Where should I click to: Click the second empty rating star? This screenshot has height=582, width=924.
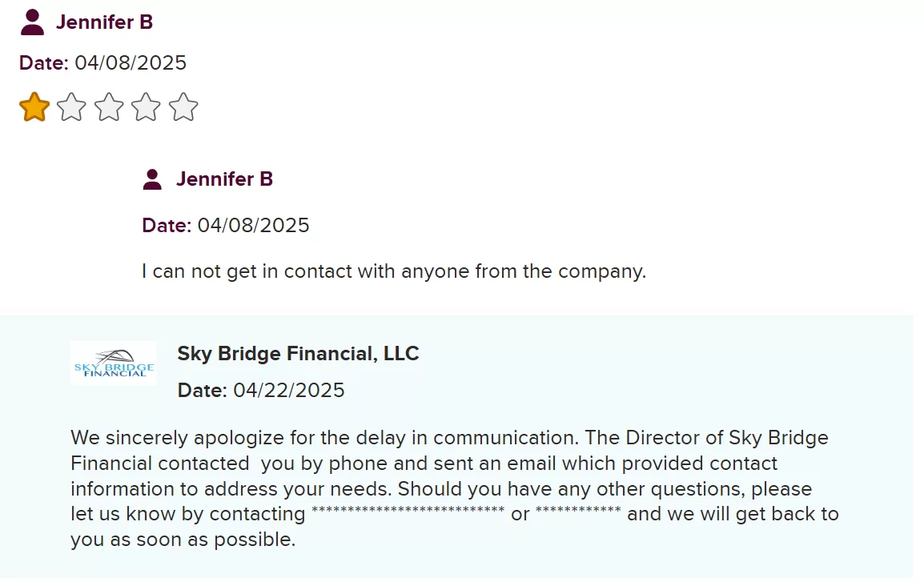click(x=71, y=106)
